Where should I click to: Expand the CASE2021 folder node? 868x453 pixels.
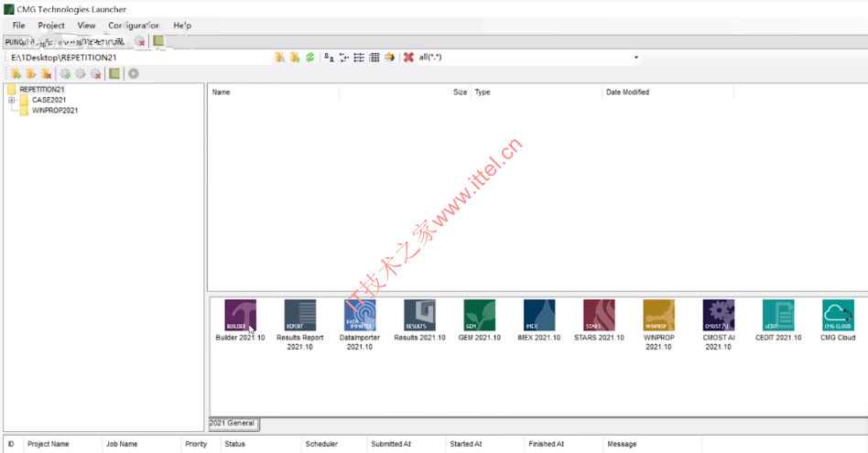tap(12, 100)
